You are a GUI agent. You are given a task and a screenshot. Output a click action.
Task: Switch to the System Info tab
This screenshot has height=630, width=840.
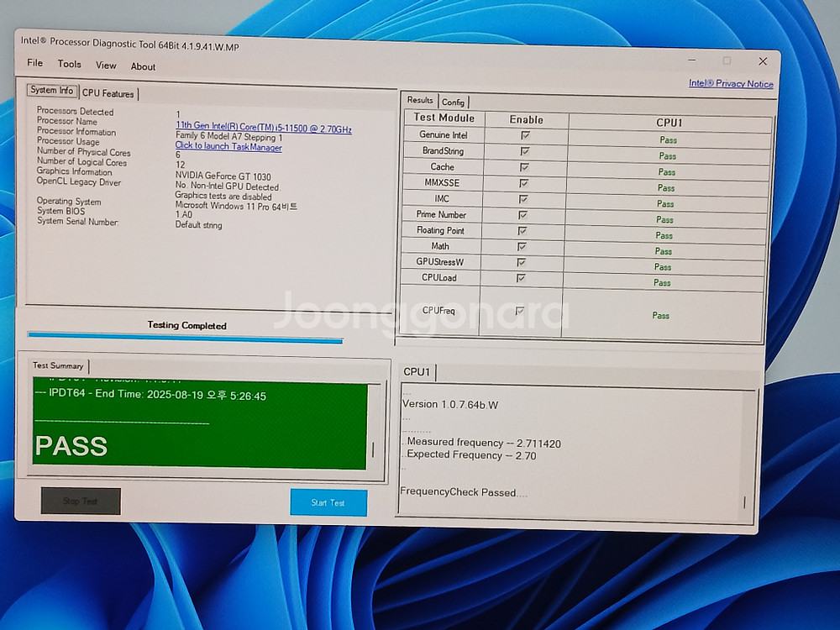(52, 90)
